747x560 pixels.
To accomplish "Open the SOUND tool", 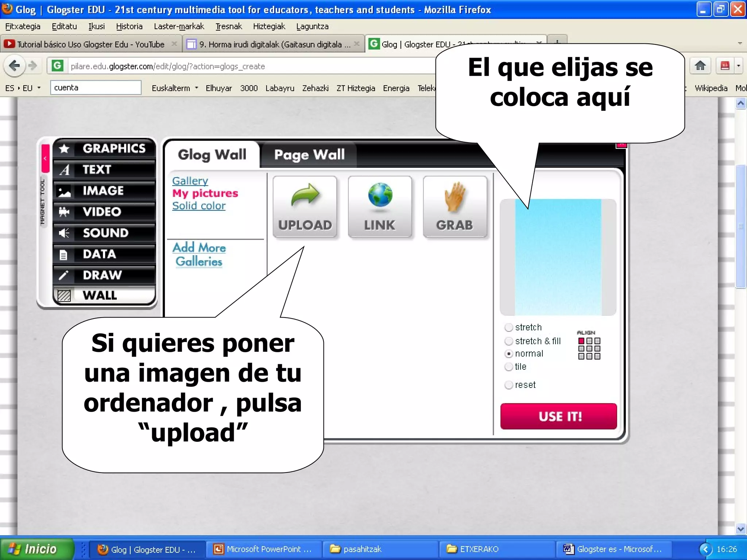I will 104,233.
